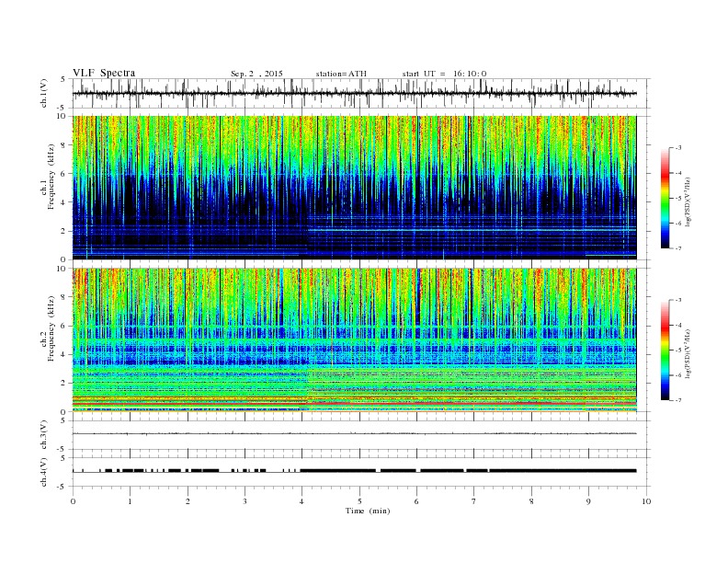This screenshot has width=728, height=563.
Task: Click the ch.4 thick black trace
Action: (x=354, y=471)
